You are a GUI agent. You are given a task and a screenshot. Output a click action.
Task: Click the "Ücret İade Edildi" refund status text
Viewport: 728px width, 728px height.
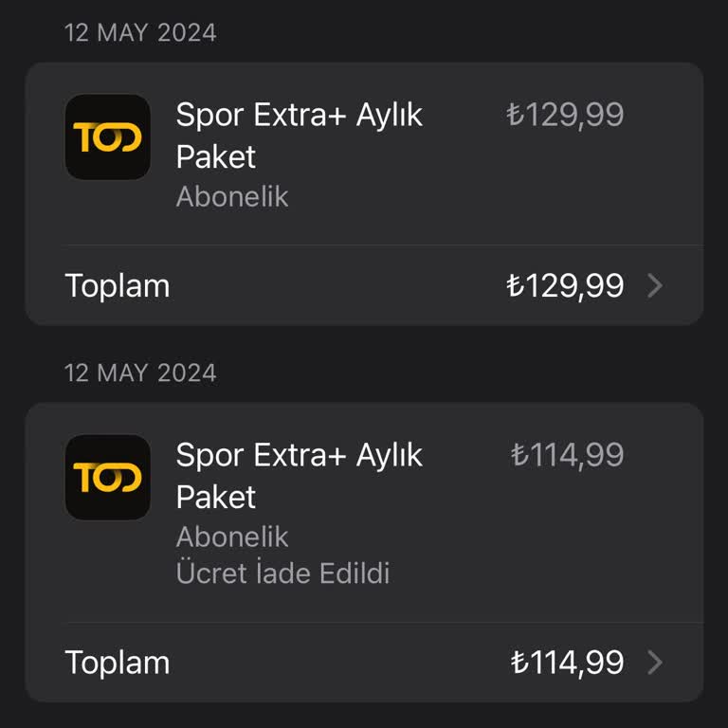pos(282,573)
